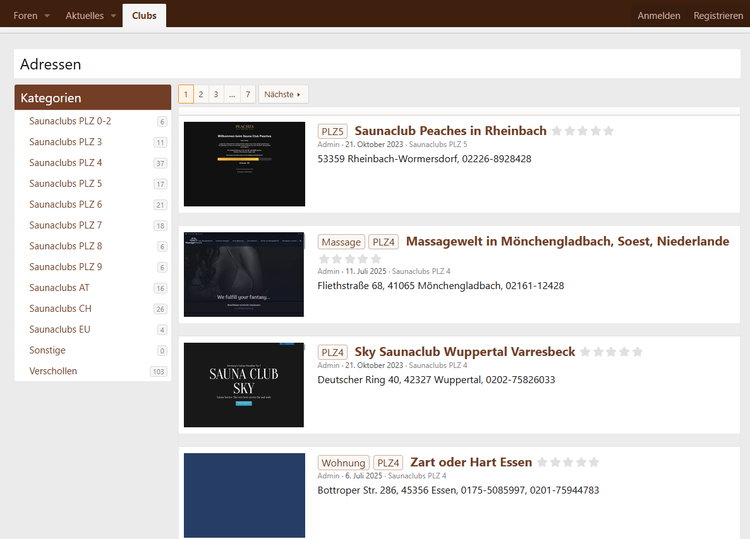Select the Sonstige category
Screen dimensions: 750x539
[47, 350]
